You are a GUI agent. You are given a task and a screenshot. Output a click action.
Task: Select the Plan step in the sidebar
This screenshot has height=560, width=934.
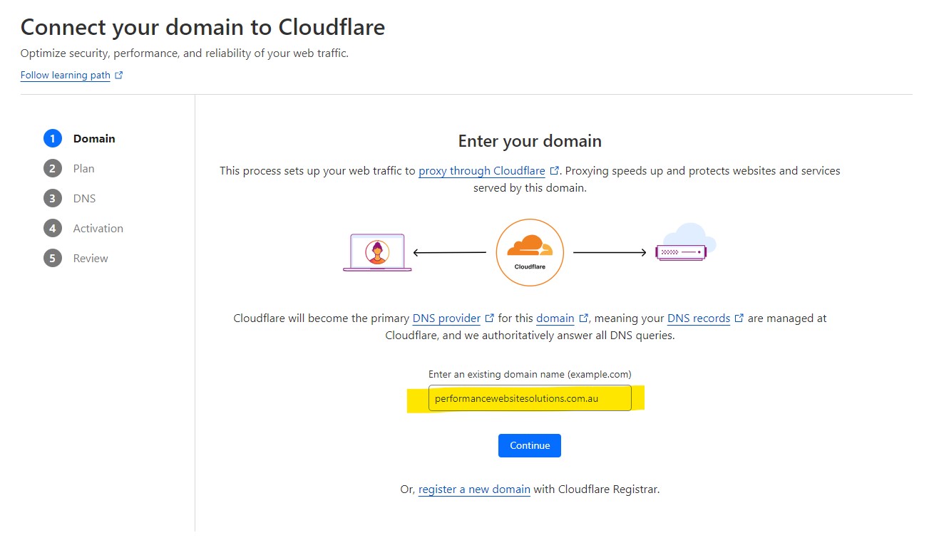(83, 168)
